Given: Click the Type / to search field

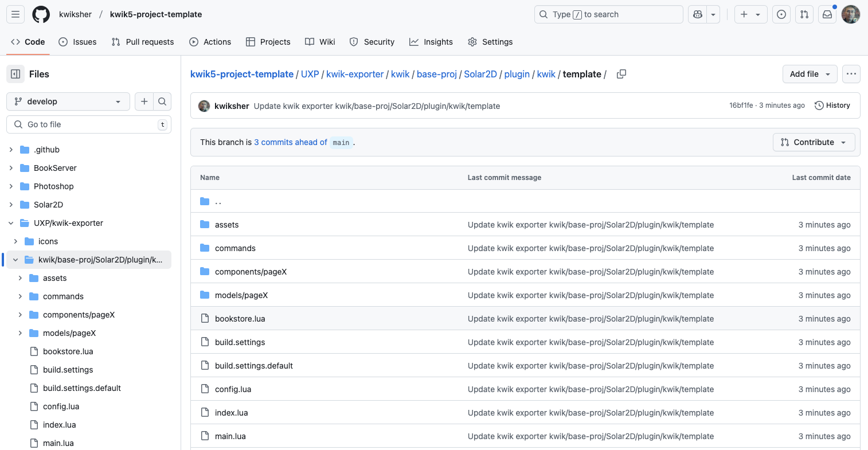Looking at the screenshot, I should click(x=609, y=14).
